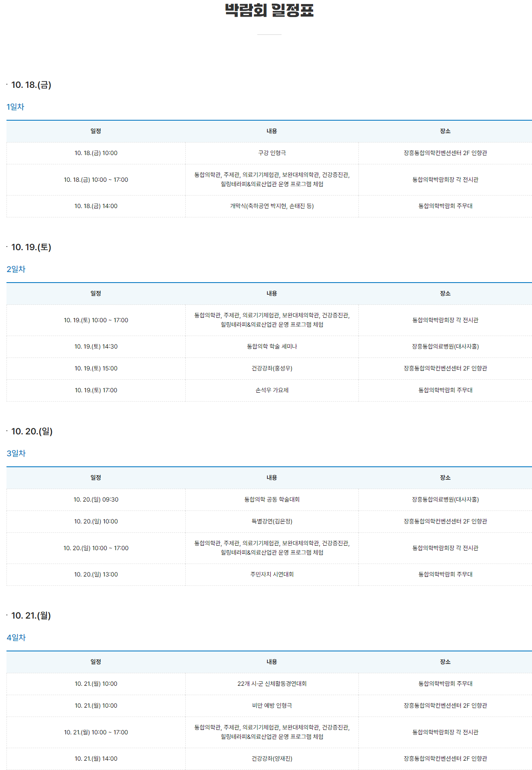The width and height of the screenshot is (532, 770).
Task: Click the 10. 18.(금) 14:00 schedule cell
Action: 96,206
